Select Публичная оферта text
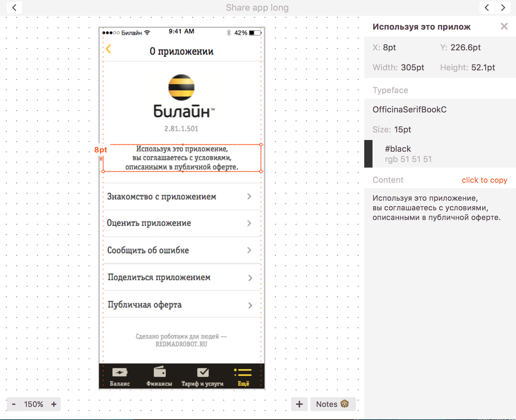The image size is (516, 420). pos(145,304)
